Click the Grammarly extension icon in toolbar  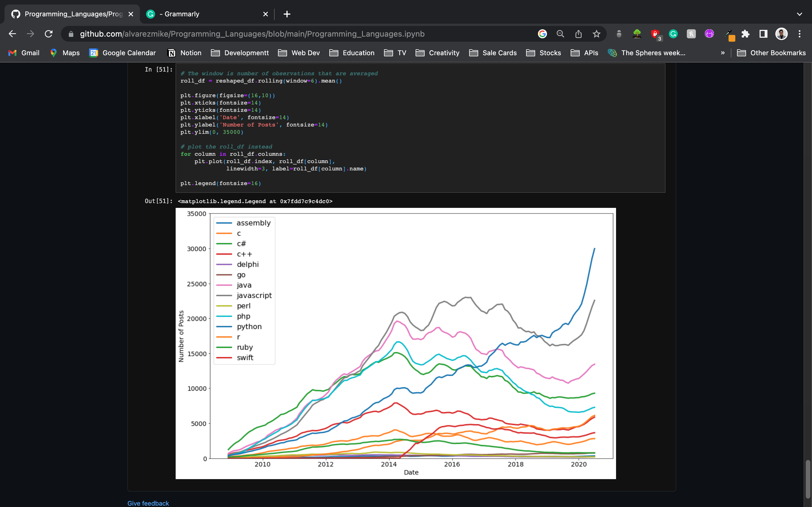tap(673, 34)
